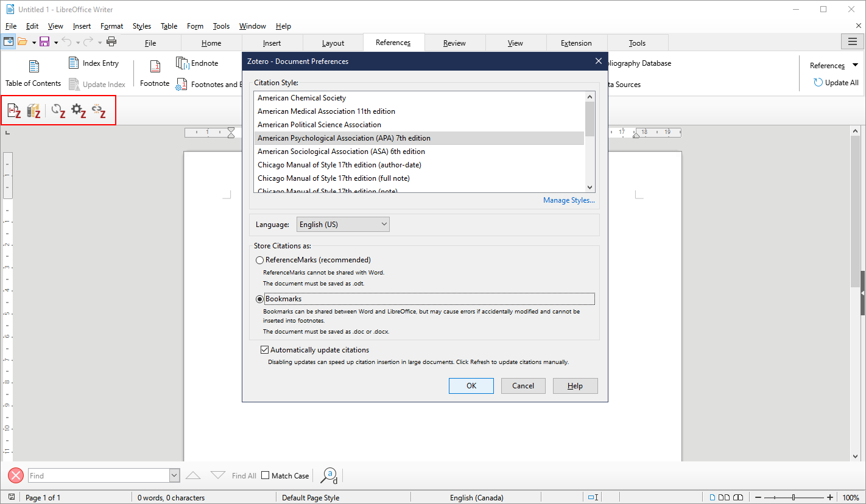Viewport: 866px width, 504px height.
Task: Click the Zotero Unlink Citations icon
Action: [99, 110]
